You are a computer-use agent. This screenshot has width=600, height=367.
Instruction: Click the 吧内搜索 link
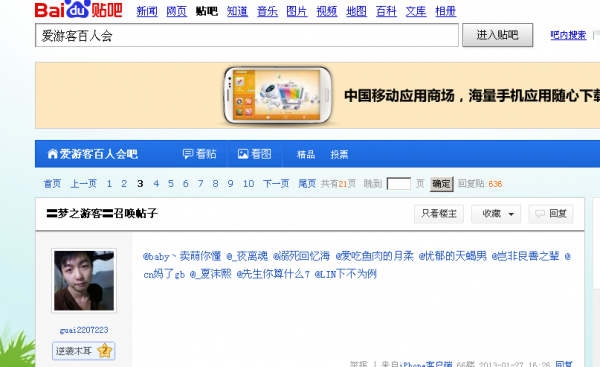[568, 35]
